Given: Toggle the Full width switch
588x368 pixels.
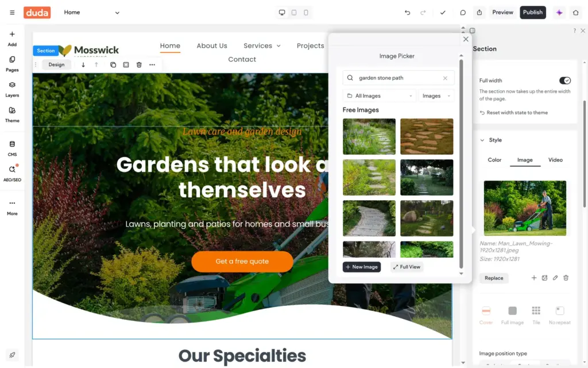Looking at the screenshot, I should (x=565, y=80).
